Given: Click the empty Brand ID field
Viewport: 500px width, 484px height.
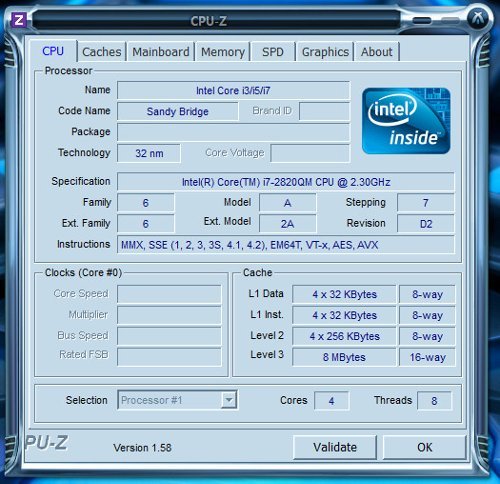Looking at the screenshot, I should coord(324,111).
